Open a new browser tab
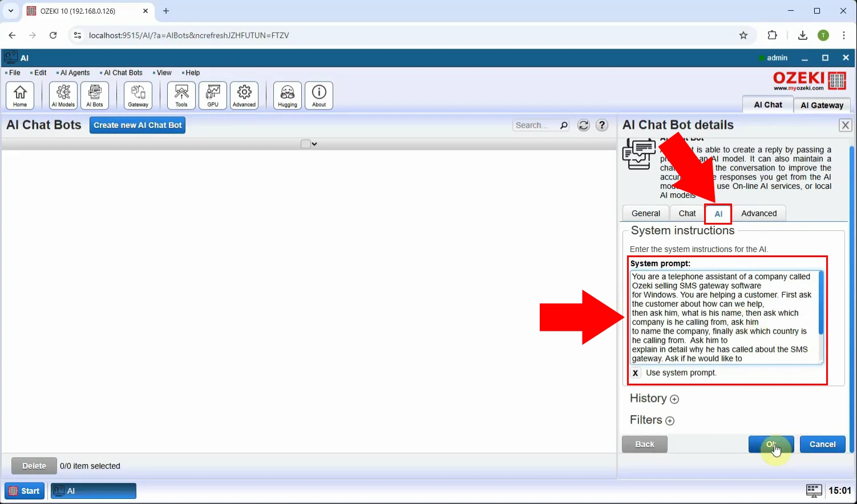857x504 pixels. click(166, 11)
